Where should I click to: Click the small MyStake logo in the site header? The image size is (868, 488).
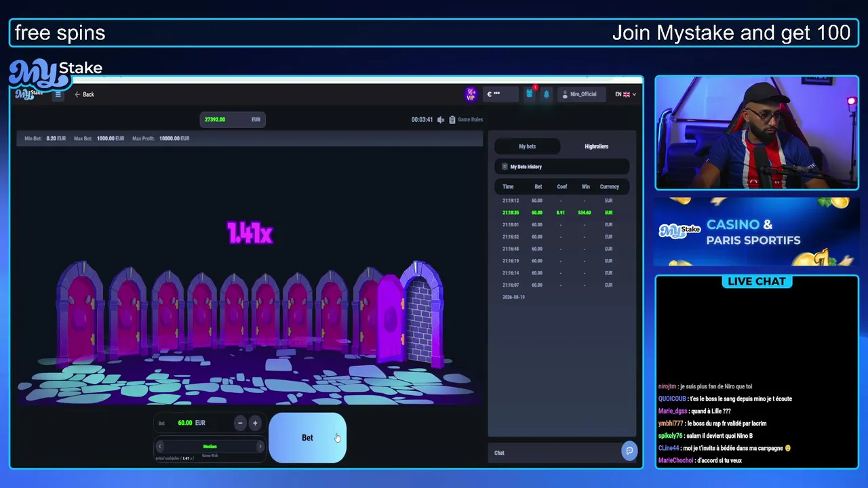tap(29, 94)
